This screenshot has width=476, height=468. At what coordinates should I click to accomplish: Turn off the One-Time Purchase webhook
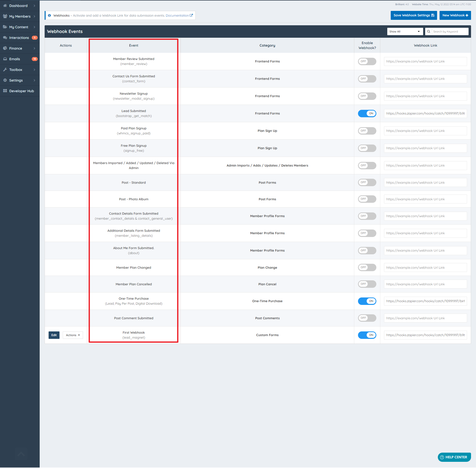[x=367, y=301]
